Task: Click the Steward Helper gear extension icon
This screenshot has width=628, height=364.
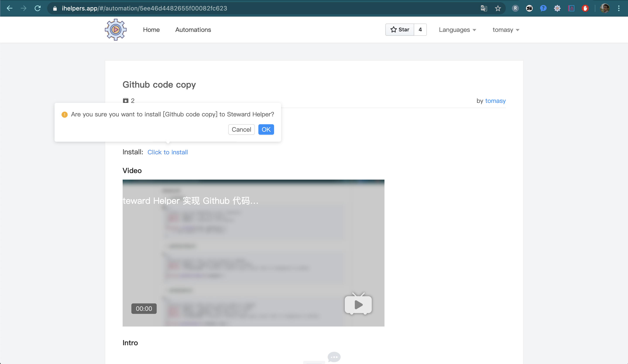Action: click(557, 8)
